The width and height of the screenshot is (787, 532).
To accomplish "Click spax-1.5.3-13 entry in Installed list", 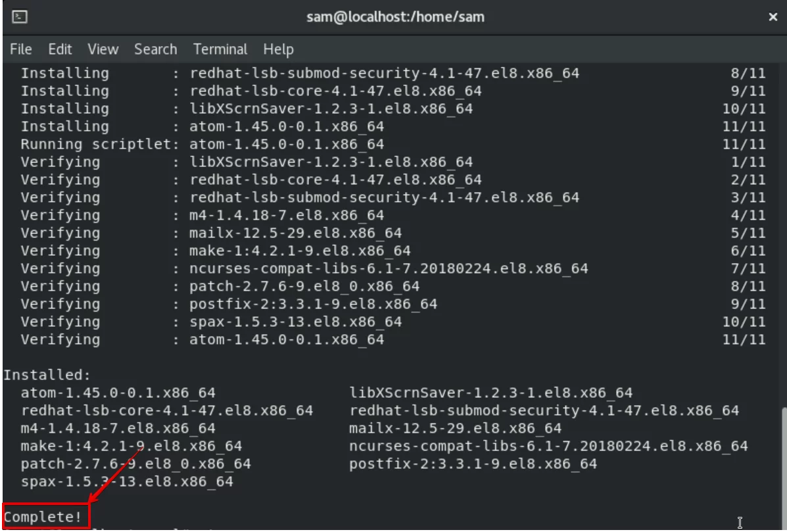I will [127, 481].
